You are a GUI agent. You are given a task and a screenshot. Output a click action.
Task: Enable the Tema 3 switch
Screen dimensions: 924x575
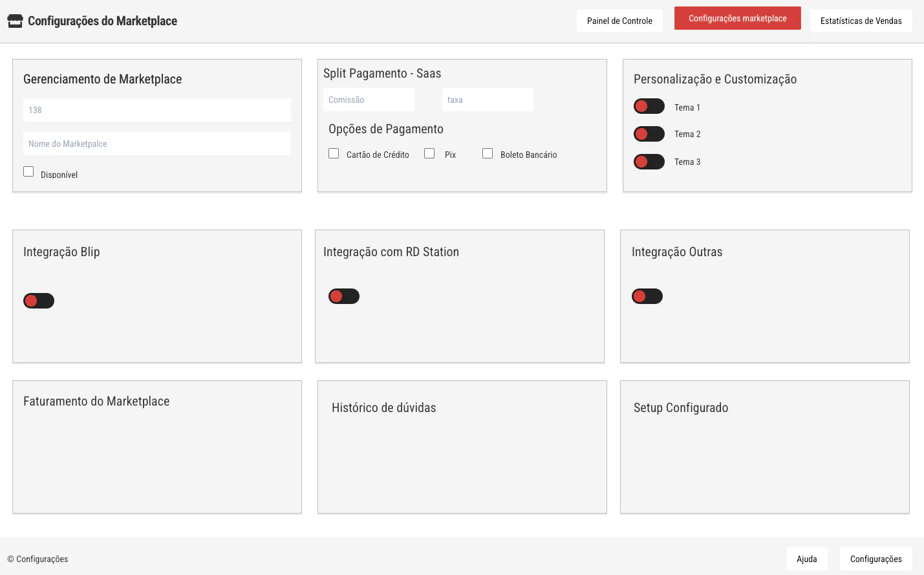pyautogui.click(x=649, y=162)
